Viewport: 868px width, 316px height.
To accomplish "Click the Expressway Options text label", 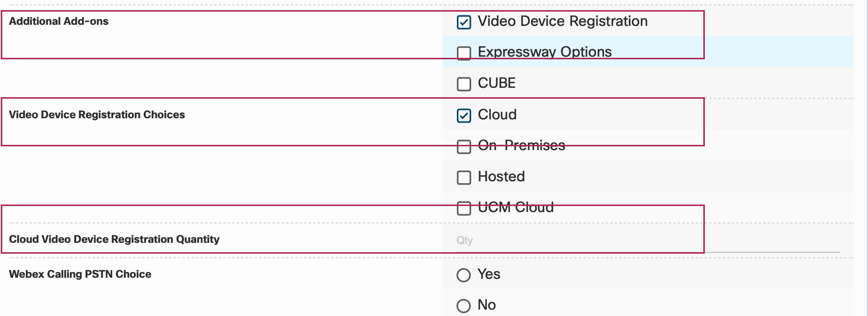I will coord(544,52).
